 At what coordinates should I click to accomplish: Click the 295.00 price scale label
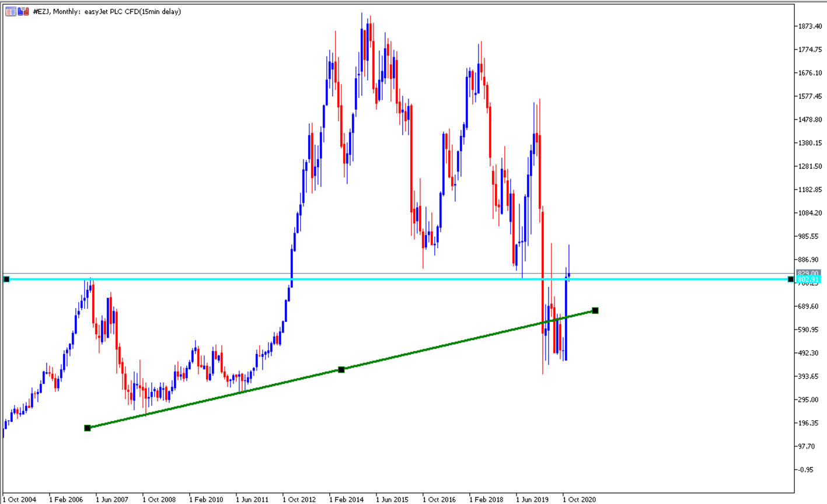pyautogui.click(x=809, y=400)
